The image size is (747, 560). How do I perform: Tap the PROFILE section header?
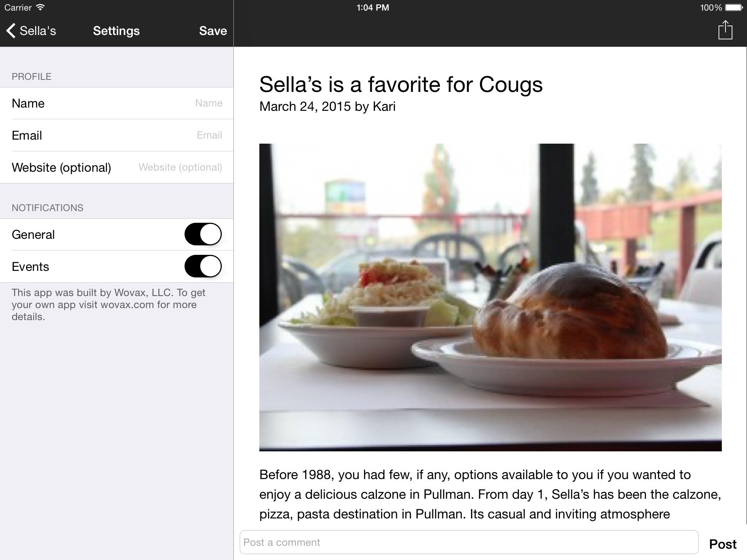(31, 77)
